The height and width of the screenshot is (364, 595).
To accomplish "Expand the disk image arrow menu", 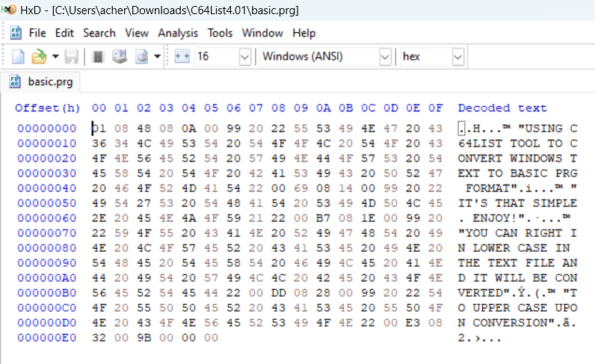I will coord(157,57).
